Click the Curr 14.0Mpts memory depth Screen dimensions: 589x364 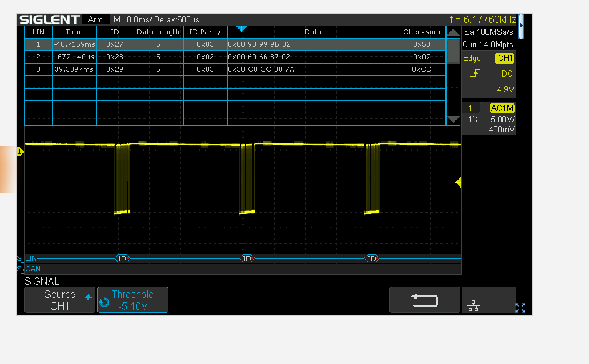488,45
